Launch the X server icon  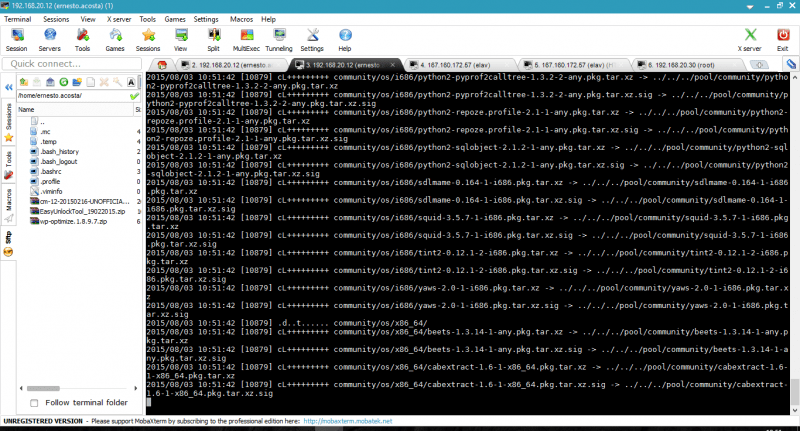point(749,39)
